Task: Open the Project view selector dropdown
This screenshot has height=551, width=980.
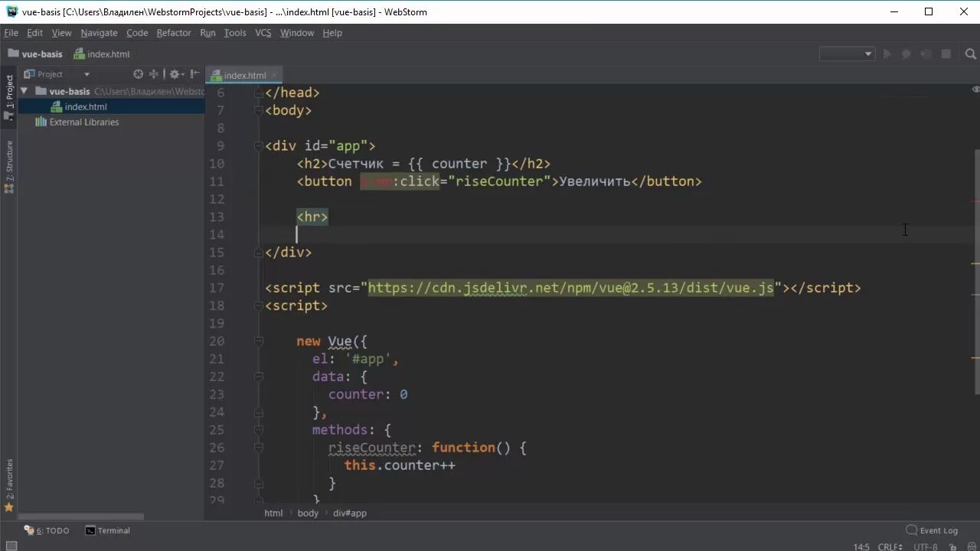Action: coord(87,74)
